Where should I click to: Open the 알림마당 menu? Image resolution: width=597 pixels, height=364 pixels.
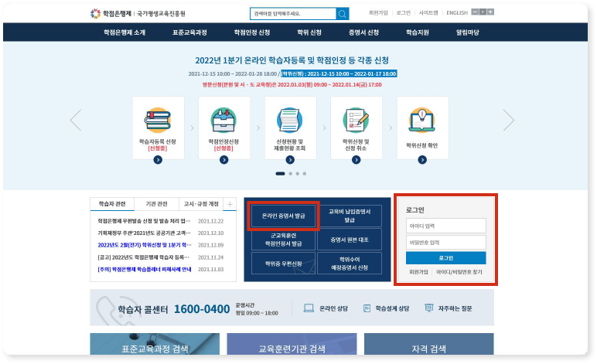[x=468, y=32]
